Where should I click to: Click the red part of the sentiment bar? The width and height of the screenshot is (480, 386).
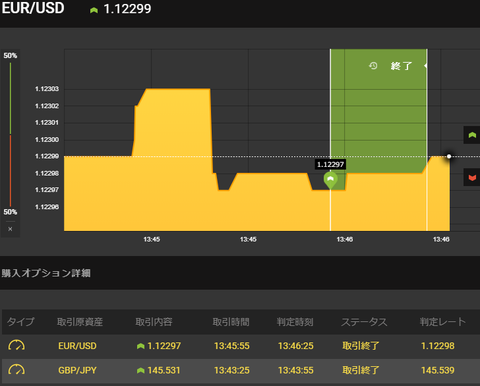(10, 171)
